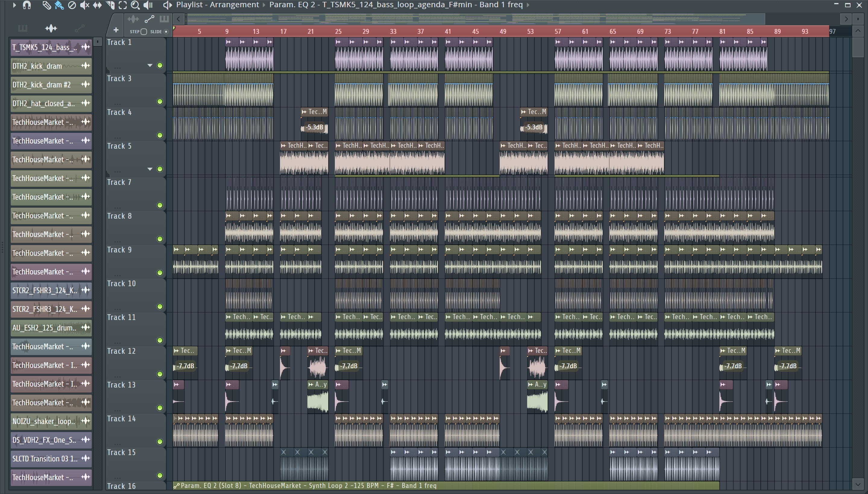Select the Playback tool
868x494 pixels.
[x=148, y=5]
